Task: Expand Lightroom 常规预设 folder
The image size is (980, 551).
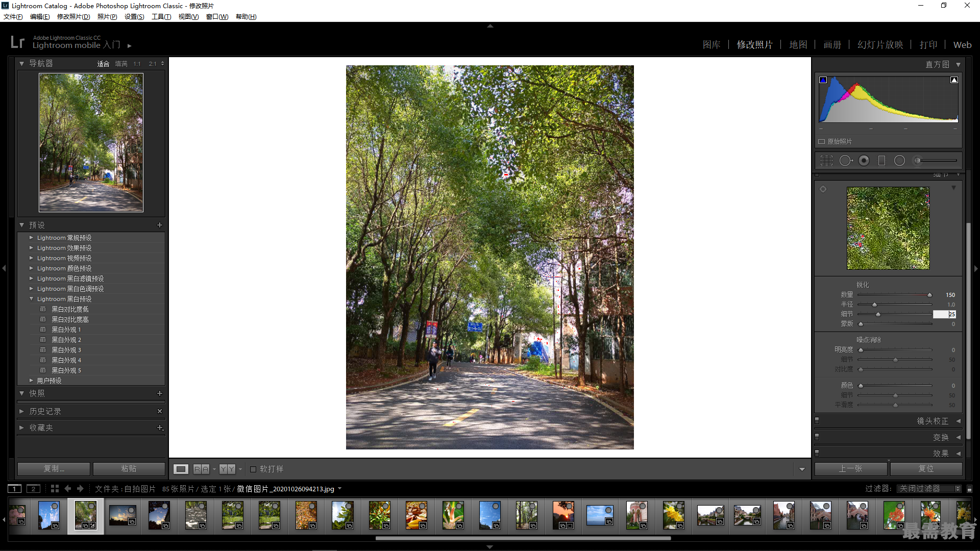Action: (31, 238)
